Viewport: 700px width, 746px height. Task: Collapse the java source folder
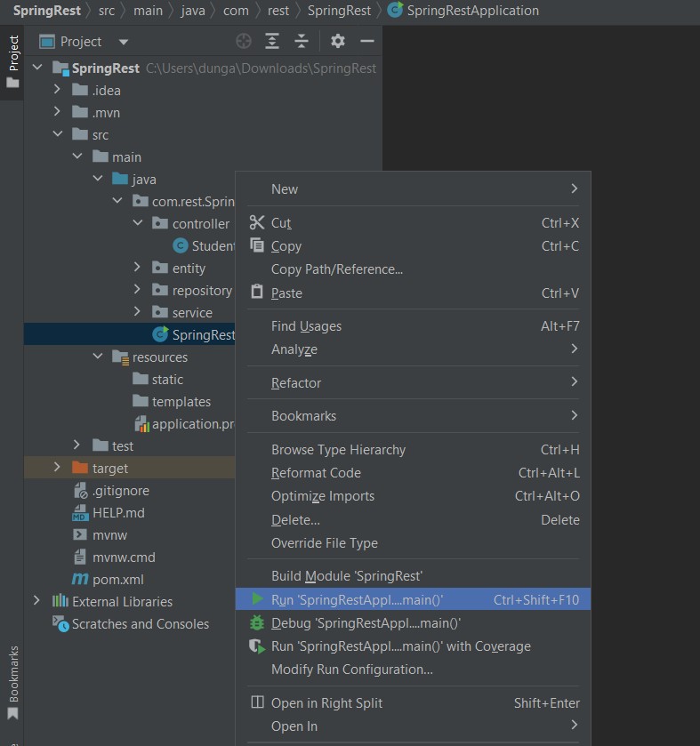[98, 179]
